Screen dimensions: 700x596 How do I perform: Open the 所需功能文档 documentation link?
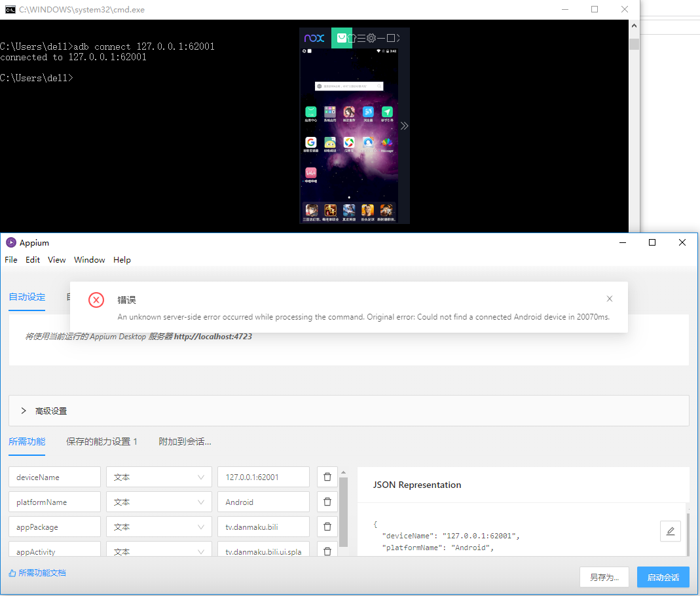pyautogui.click(x=41, y=573)
